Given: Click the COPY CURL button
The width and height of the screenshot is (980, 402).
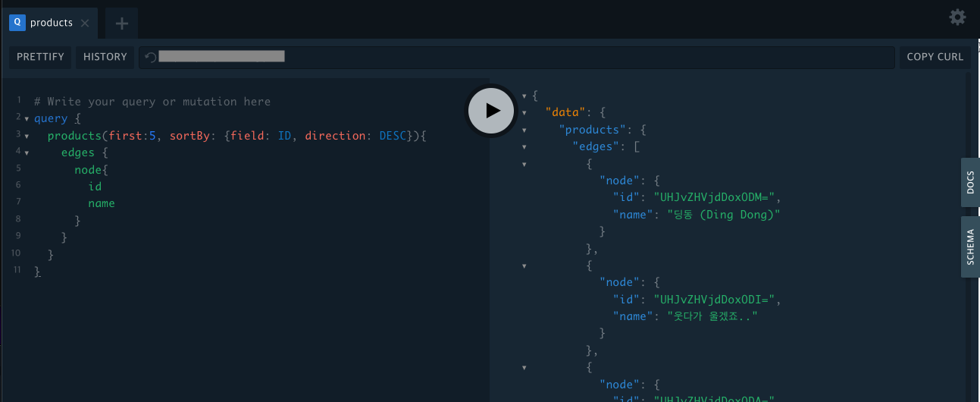Looking at the screenshot, I should click(x=935, y=57).
